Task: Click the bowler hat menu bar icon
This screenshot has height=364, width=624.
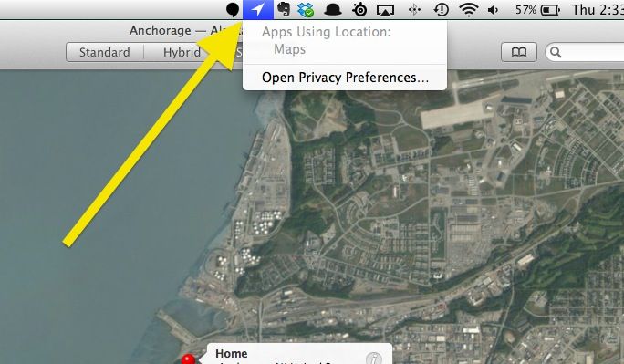Action: pos(333,9)
